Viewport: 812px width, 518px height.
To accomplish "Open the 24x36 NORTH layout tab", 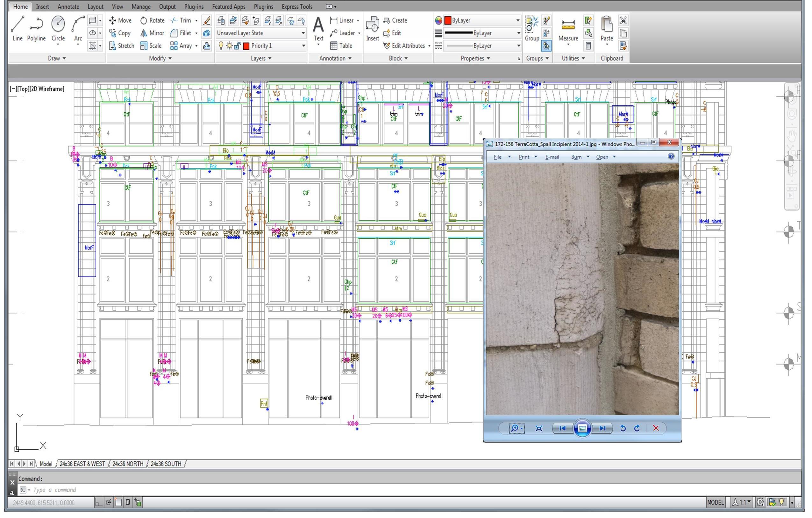I will 127,464.
